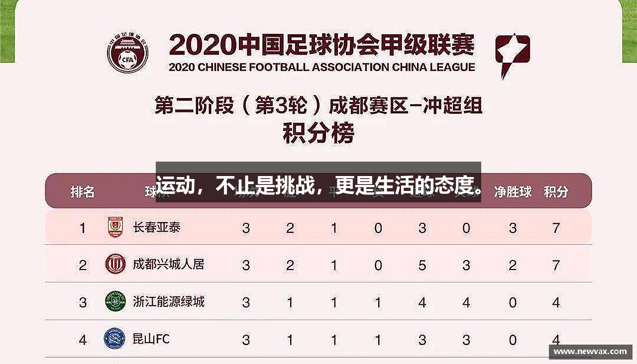Click the www.newvax.com watermark link
This screenshot has height=364, width=637.
590,352
